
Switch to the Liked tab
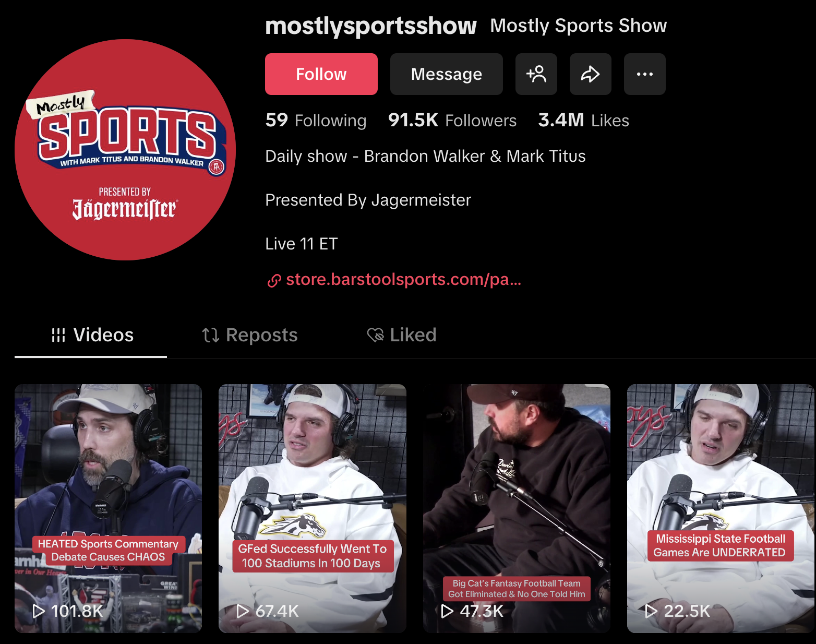tap(401, 335)
